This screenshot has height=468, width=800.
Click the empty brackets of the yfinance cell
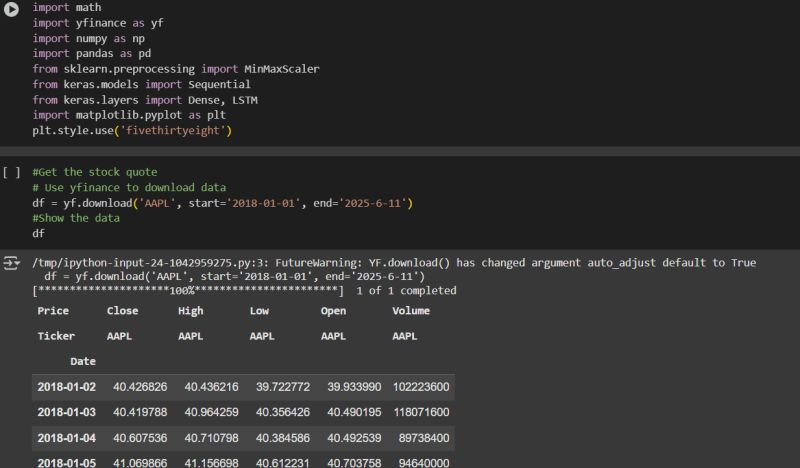[11, 172]
